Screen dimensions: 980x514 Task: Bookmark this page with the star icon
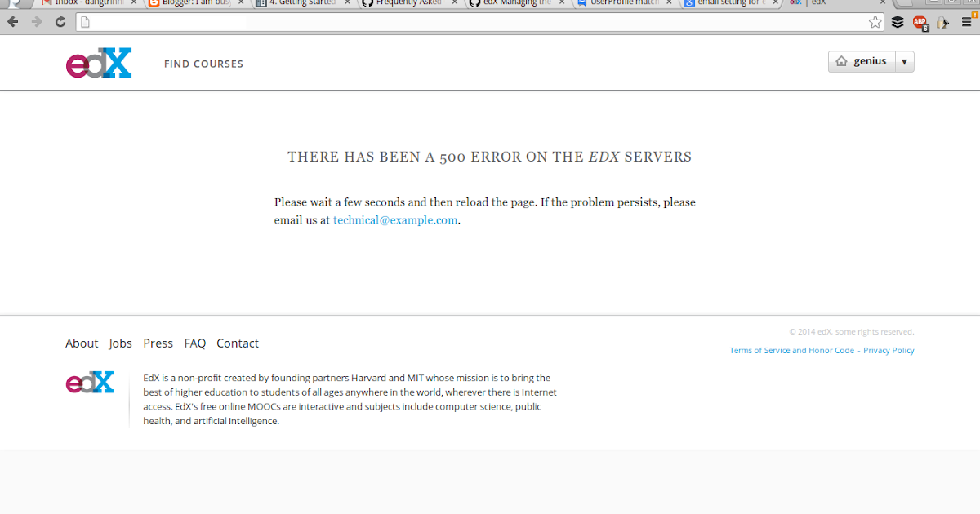pyautogui.click(x=875, y=22)
